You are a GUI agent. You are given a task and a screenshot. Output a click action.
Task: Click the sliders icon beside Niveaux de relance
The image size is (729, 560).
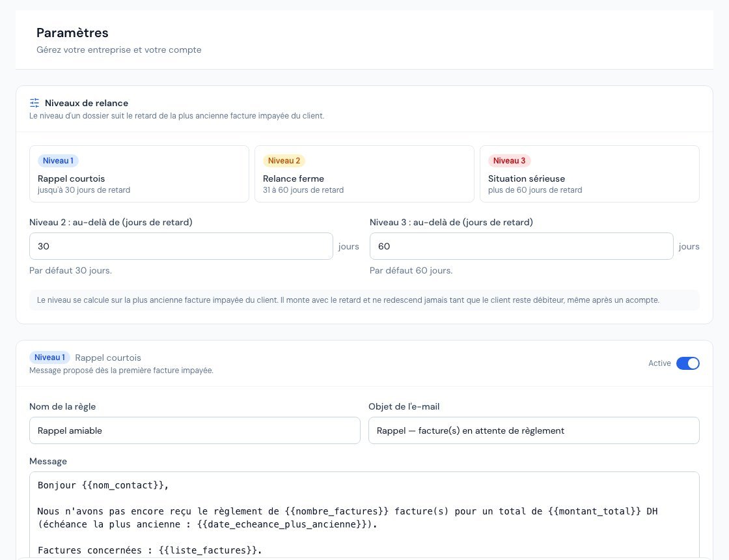click(34, 103)
